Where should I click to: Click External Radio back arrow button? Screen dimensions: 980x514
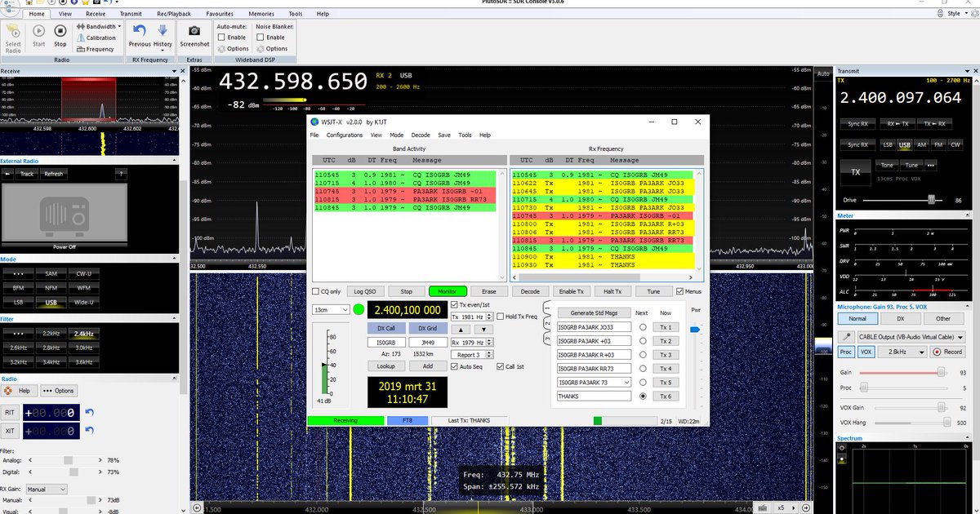(x=8, y=174)
